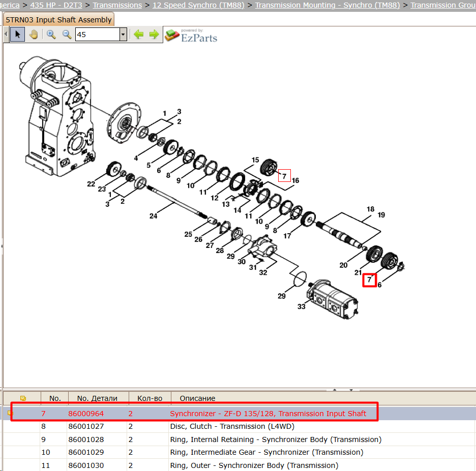This screenshot has width=476, height=471.
Task: Sort by the Описание column header
Action: (x=198, y=398)
